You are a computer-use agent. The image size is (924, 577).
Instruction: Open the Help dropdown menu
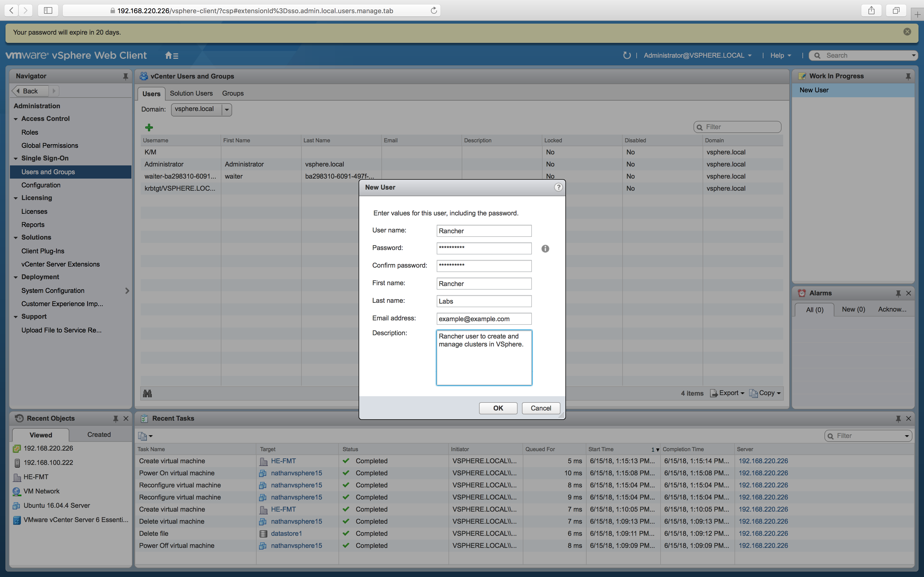(x=780, y=55)
